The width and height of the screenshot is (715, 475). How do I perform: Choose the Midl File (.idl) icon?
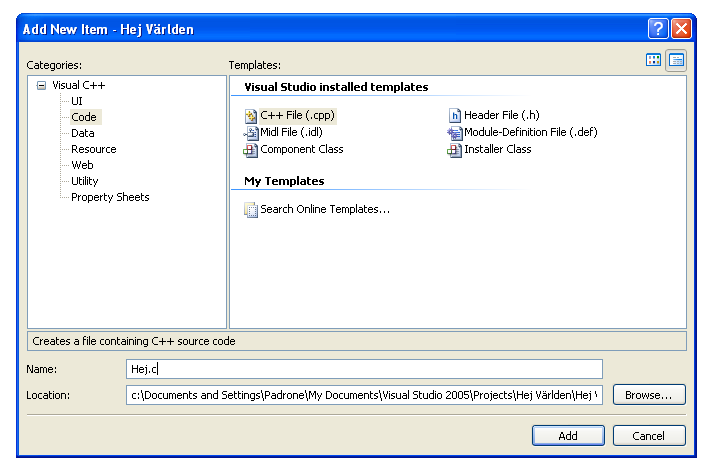click(251, 133)
